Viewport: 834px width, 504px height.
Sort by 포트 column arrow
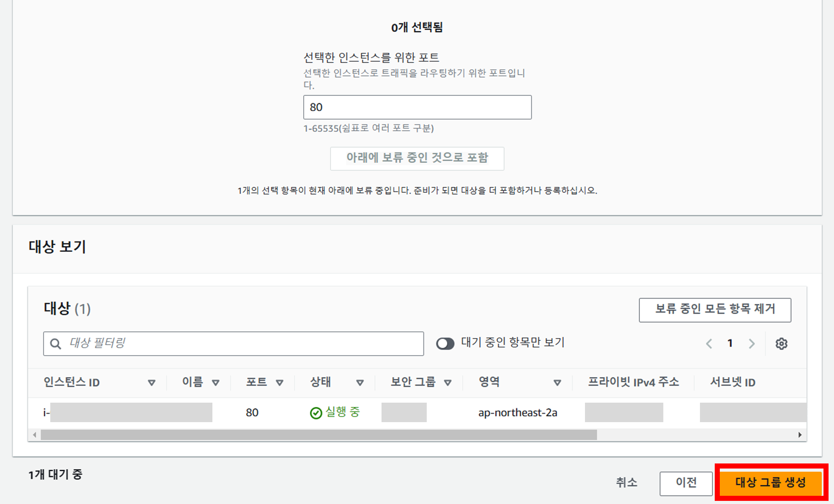(279, 383)
